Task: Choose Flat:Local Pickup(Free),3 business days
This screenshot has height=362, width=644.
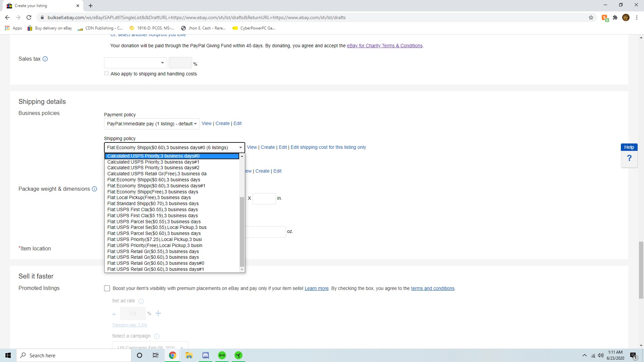Action: click(172, 198)
